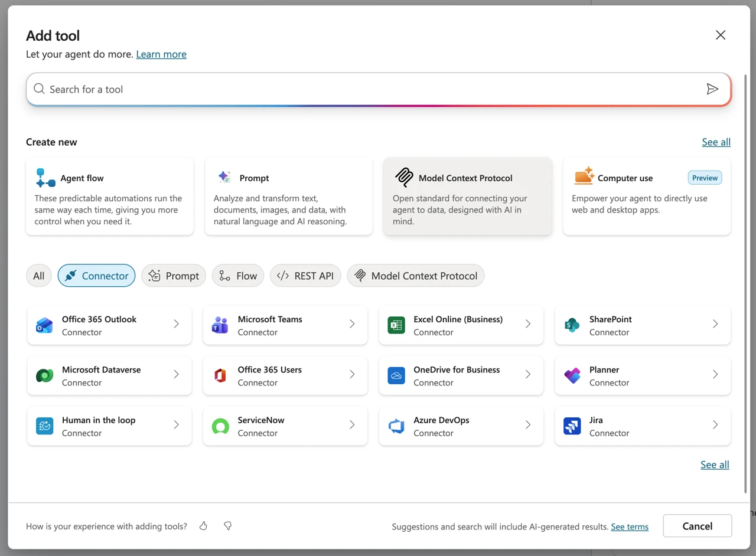Expand the Excel Online (Business) chevron
This screenshot has width=756, height=556.
pyautogui.click(x=528, y=323)
